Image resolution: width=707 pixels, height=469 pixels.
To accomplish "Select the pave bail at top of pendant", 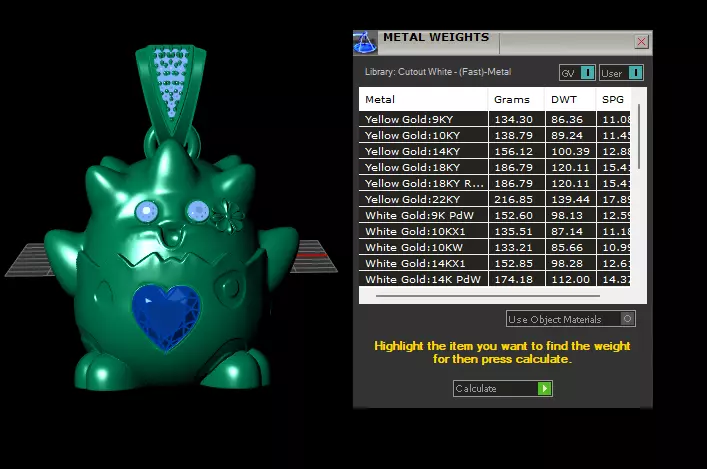I will [x=171, y=89].
